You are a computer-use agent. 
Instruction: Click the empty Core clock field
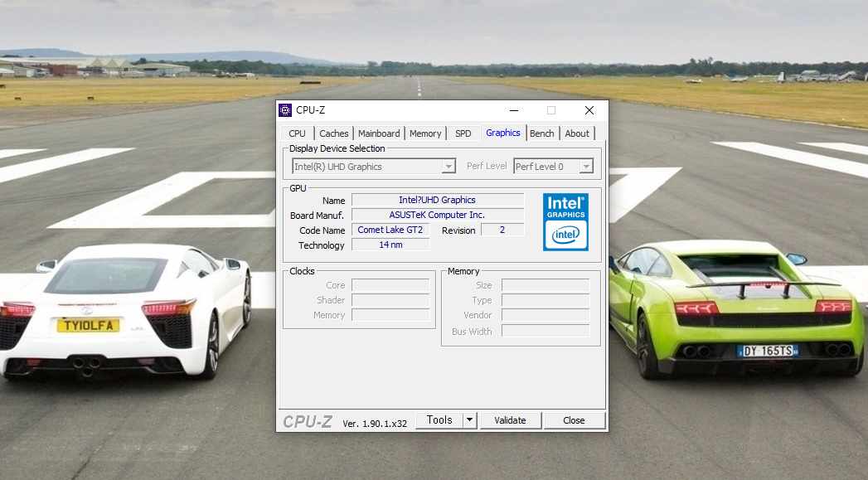coord(390,285)
